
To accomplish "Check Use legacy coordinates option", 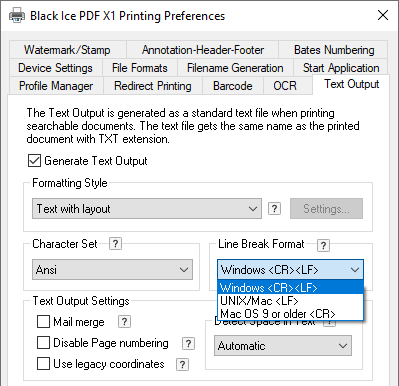I will coord(43,364).
